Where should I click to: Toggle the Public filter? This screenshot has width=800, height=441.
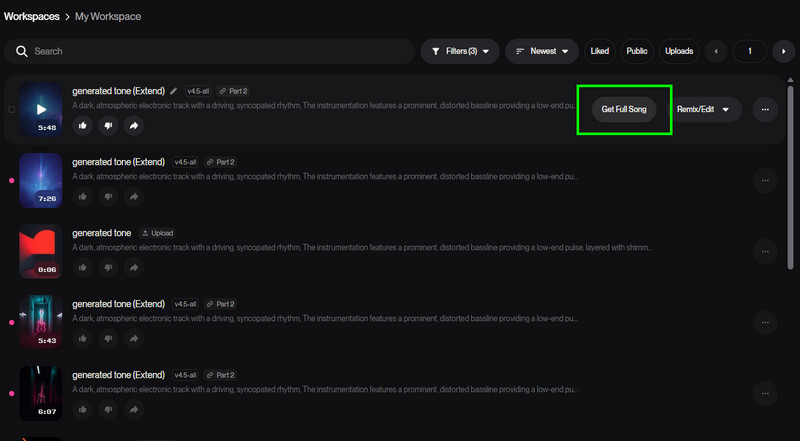click(637, 51)
